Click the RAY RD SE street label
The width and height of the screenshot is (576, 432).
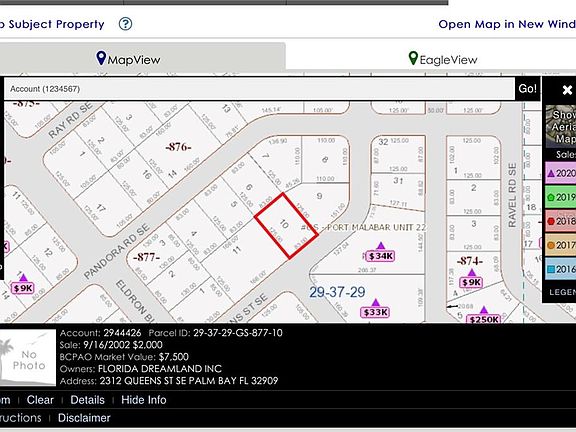(x=71, y=120)
